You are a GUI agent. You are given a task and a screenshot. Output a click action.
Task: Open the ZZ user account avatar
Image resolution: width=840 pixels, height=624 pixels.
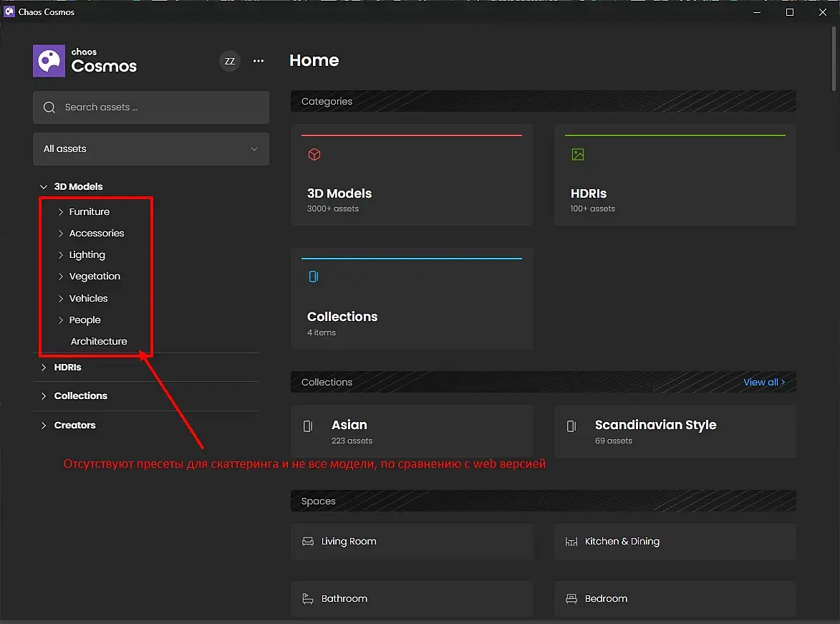[229, 61]
